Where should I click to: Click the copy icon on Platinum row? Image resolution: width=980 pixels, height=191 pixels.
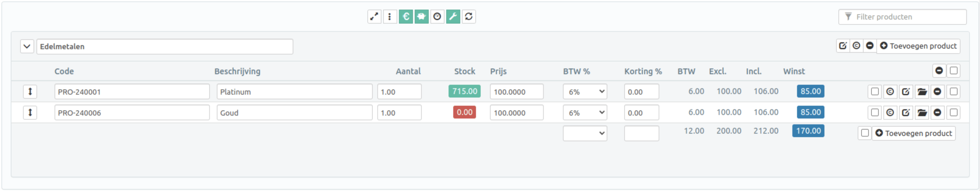(890, 91)
